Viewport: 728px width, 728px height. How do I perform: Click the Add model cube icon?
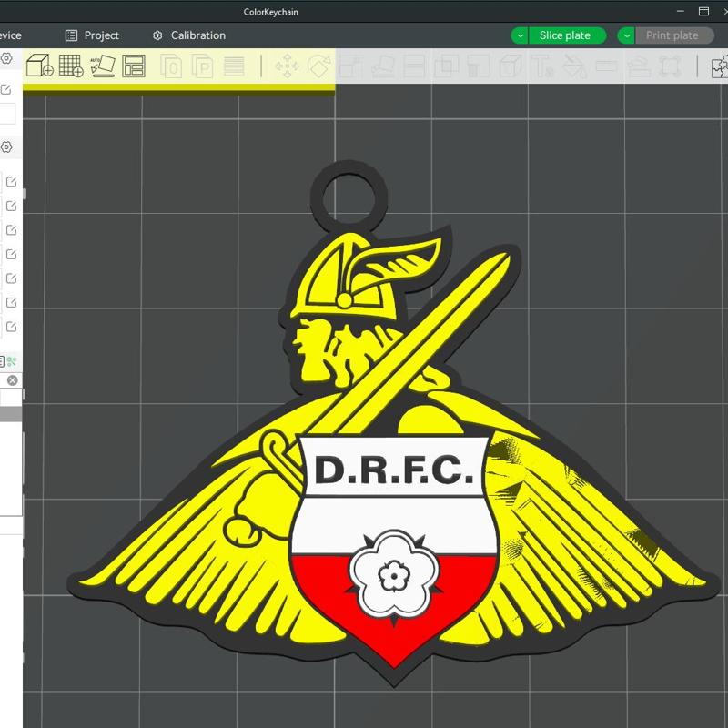pyautogui.click(x=39, y=66)
